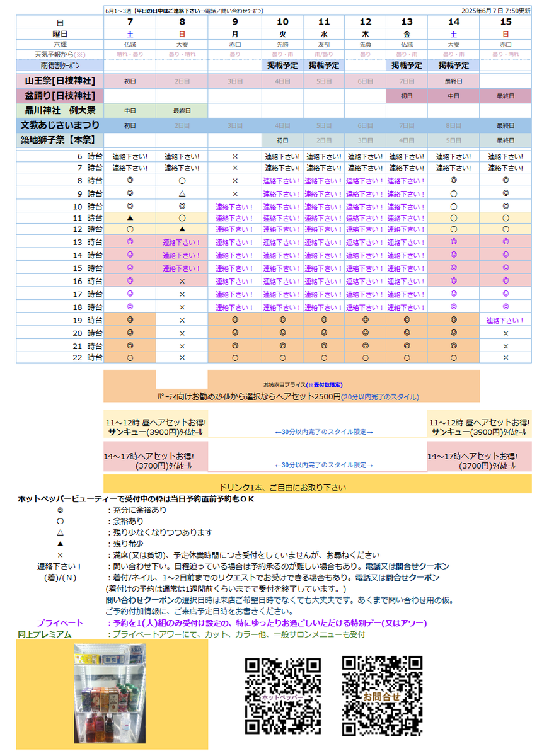Click 連絡下さい！ in 13時台 row for day 8
Viewport: 549px width, 756px height.
click(x=182, y=242)
